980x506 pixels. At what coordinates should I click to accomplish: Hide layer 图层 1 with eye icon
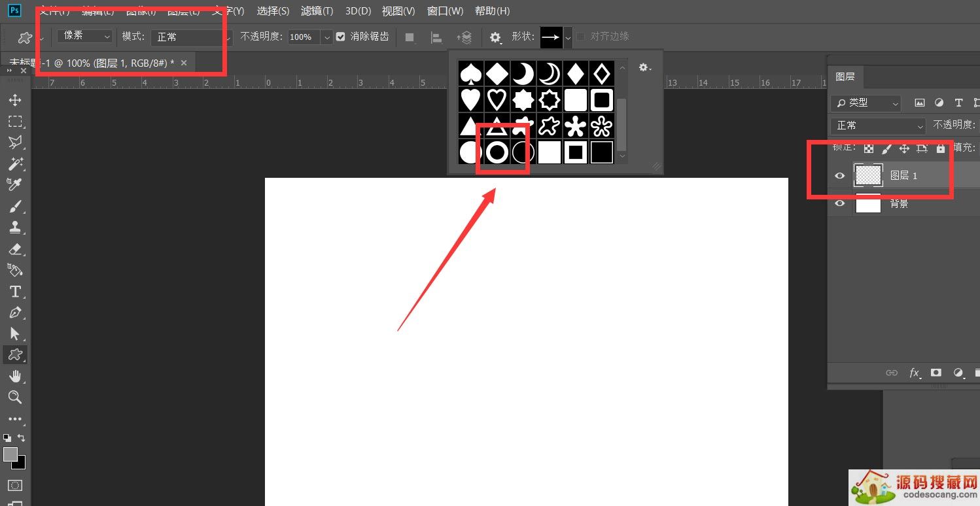click(x=840, y=175)
